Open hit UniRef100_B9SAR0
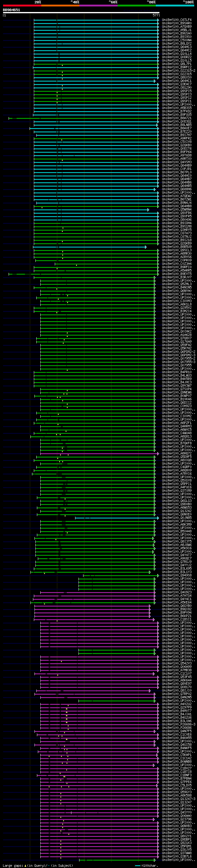Viewport: 197px width, 868px height. pos(176,23)
